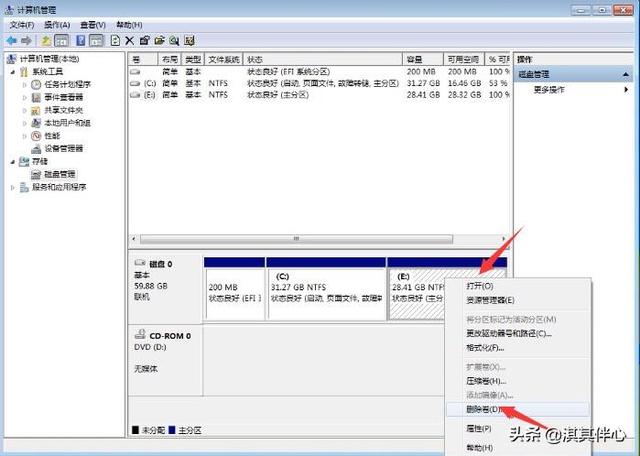Click the horizontal scrollbar thumb in volume list
The height and width of the screenshot is (456, 640).
[296, 239]
